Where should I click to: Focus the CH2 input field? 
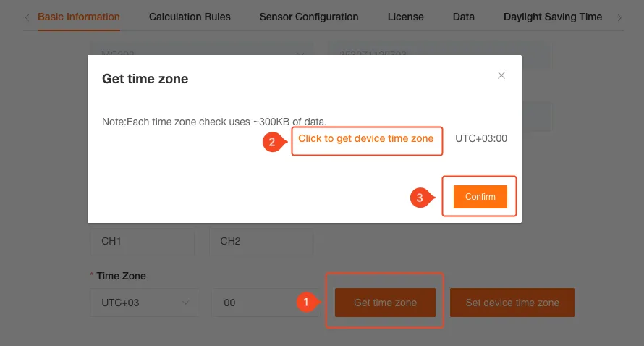[x=261, y=241]
